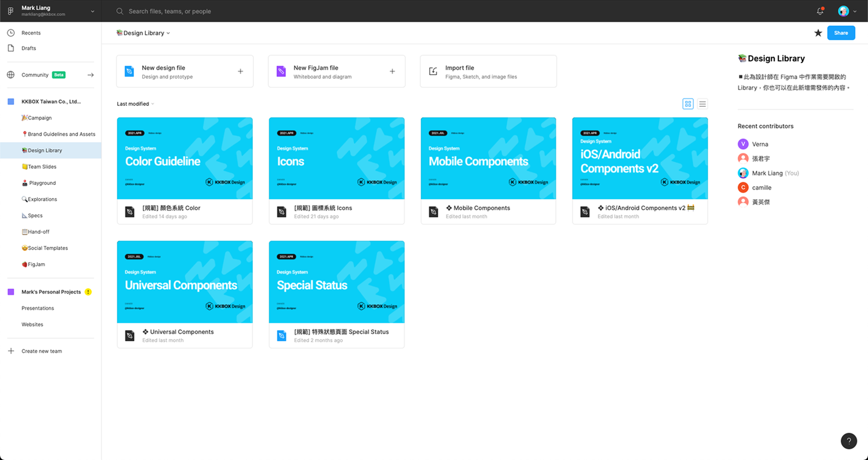Open the Universal Components thumbnail
Image resolution: width=868 pixels, height=460 pixels.
(x=185, y=282)
